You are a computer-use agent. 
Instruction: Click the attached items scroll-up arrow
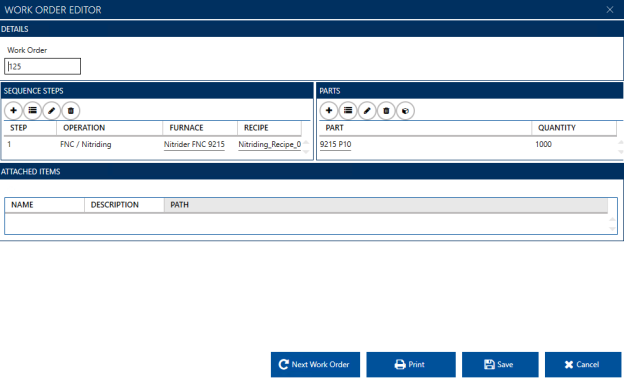612,219
